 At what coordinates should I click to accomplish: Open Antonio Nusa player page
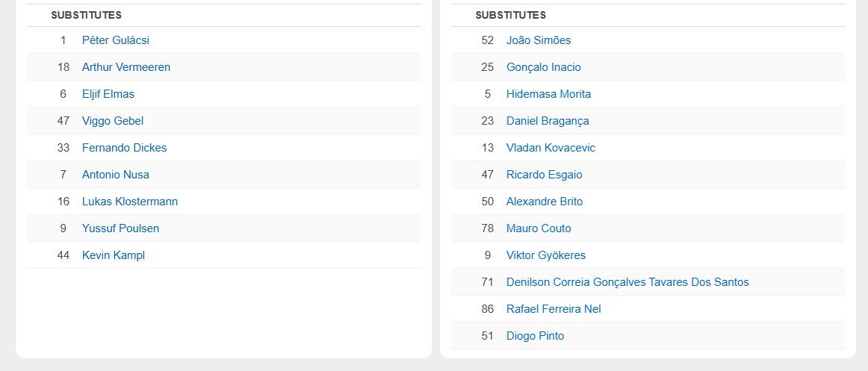click(116, 175)
